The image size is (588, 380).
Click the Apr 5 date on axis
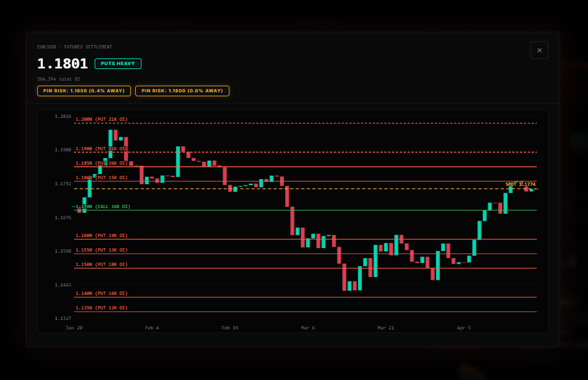(464, 328)
